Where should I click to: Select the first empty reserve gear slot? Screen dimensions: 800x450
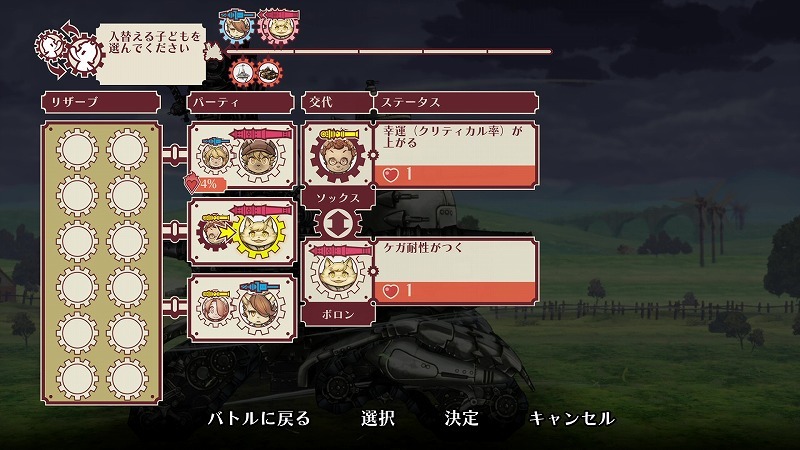click(x=77, y=150)
